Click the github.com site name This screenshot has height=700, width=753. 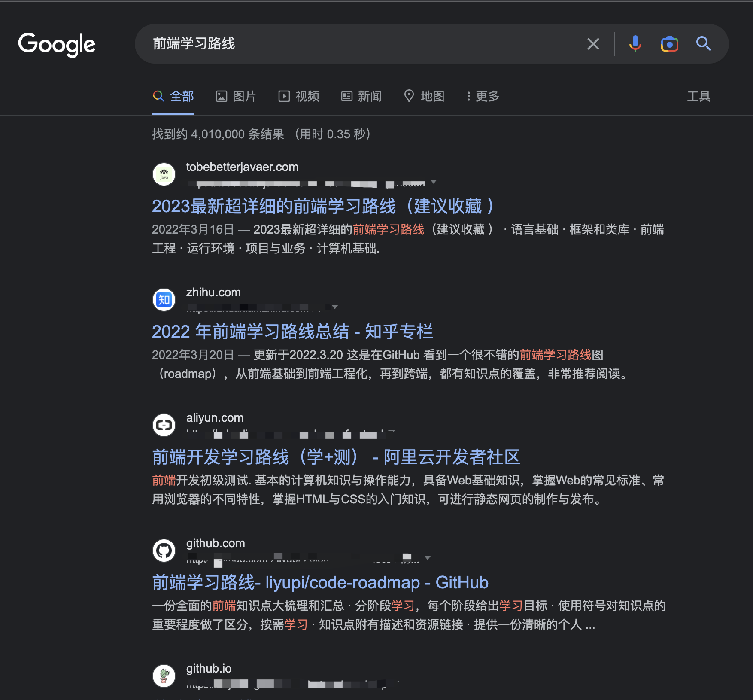pos(216,543)
